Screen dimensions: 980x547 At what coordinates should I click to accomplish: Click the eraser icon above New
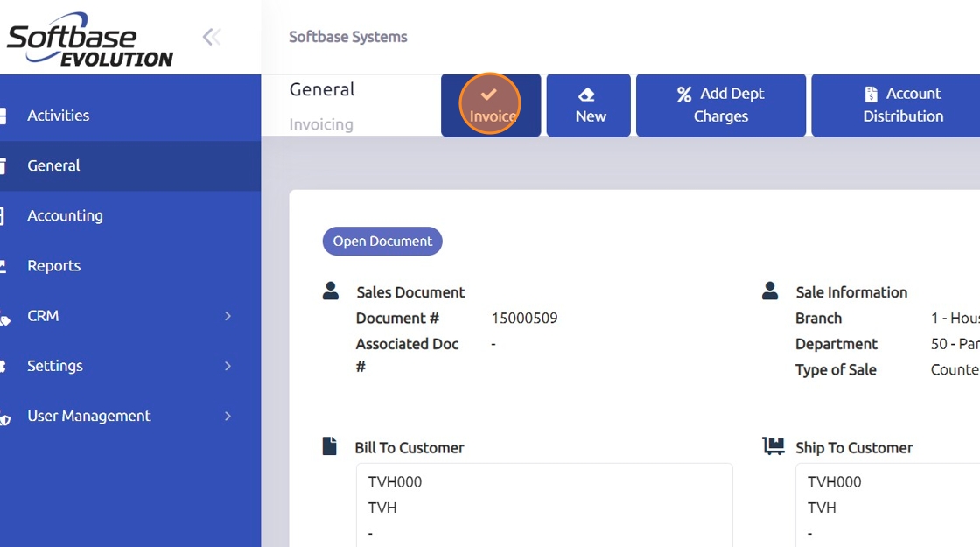click(586, 95)
